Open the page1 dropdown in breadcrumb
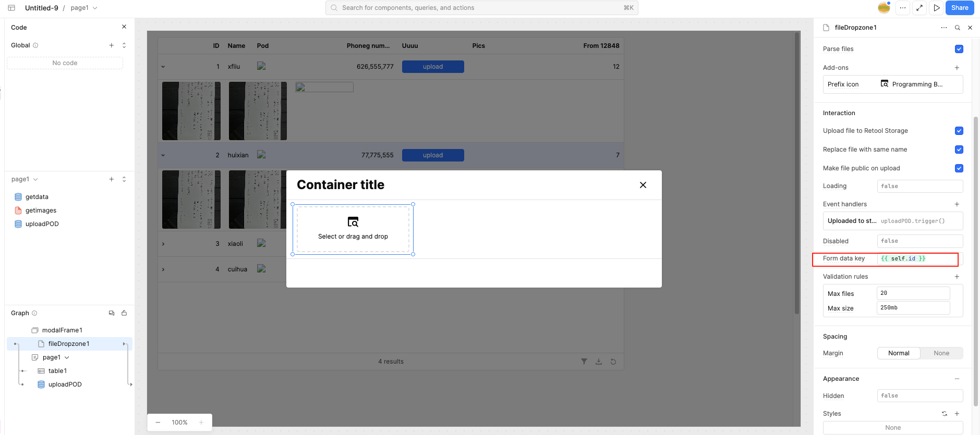Screen dimensions: 980x435 pyautogui.click(x=84, y=8)
